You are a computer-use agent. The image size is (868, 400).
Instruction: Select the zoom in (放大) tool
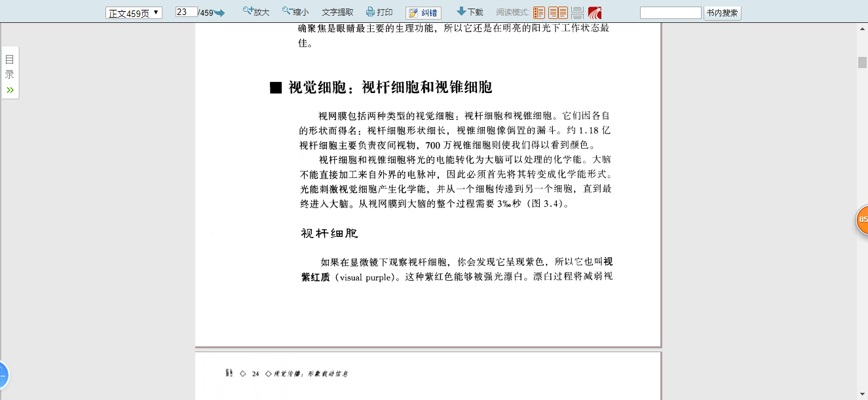coord(255,11)
